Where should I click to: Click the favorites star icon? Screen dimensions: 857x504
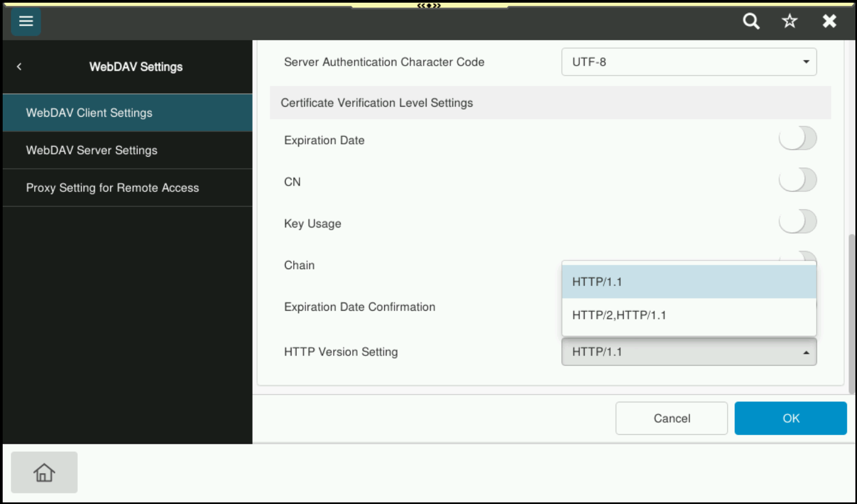click(789, 21)
